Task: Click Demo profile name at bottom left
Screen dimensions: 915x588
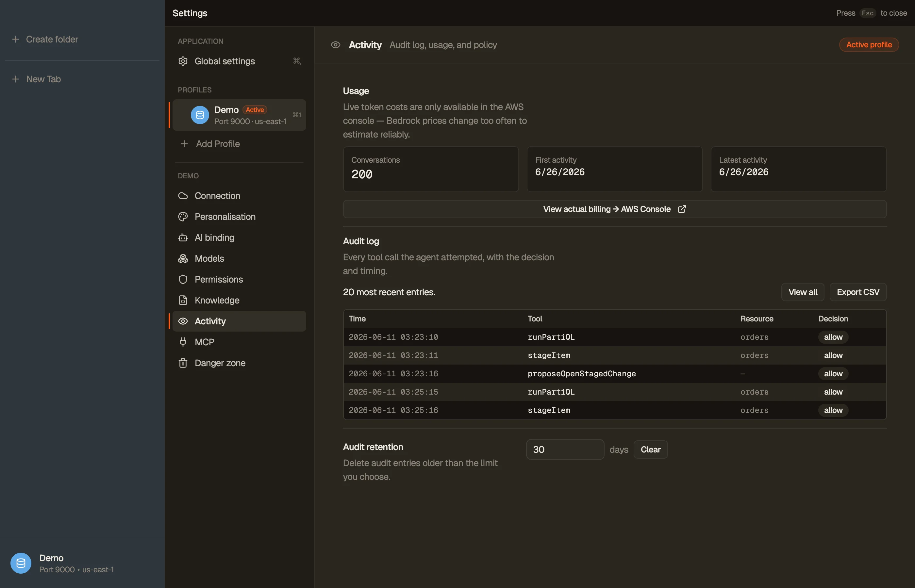Action: tap(51, 558)
